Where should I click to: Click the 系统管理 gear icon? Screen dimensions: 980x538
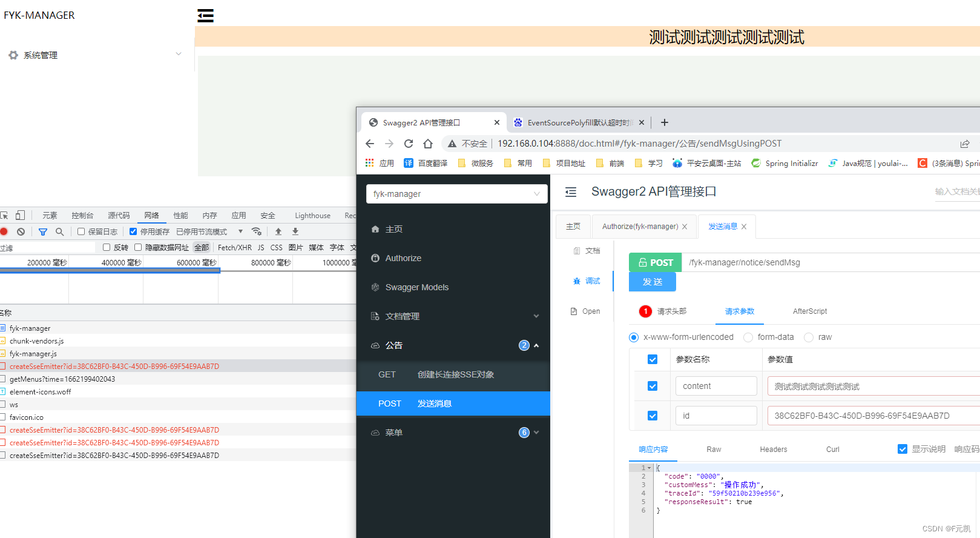13,55
